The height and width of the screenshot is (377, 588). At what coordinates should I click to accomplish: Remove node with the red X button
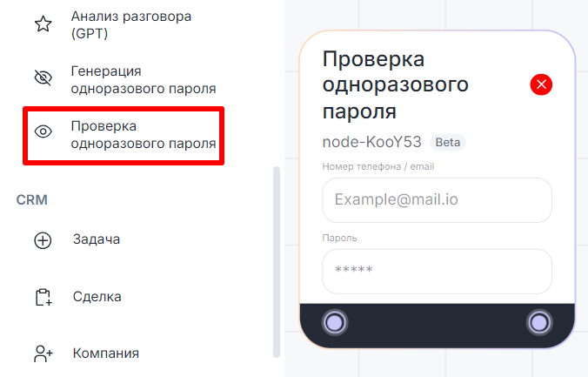[541, 84]
